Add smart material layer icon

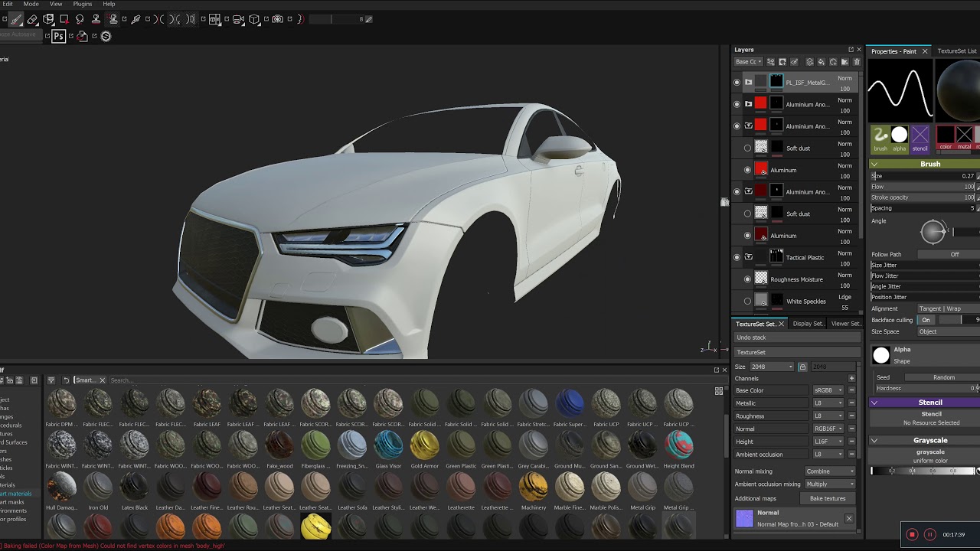[x=833, y=61]
